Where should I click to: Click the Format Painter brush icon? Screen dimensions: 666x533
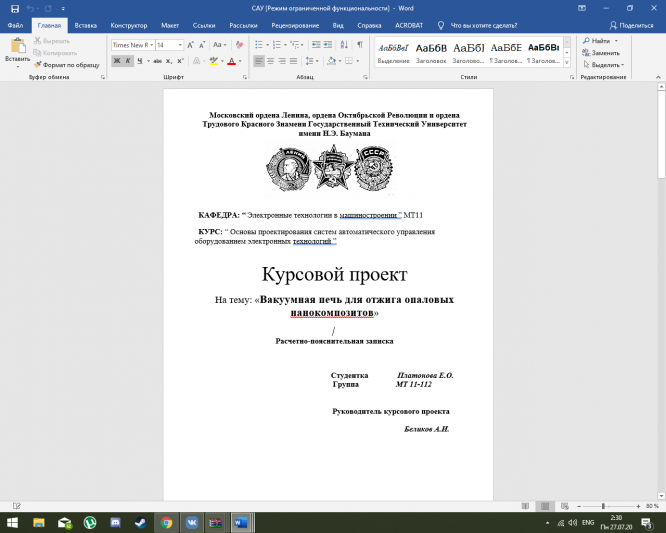click(38, 64)
